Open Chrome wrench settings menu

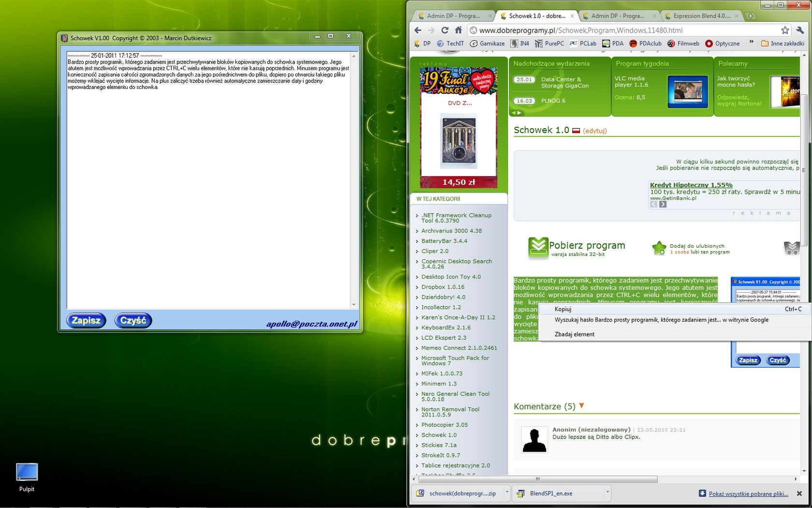800,30
